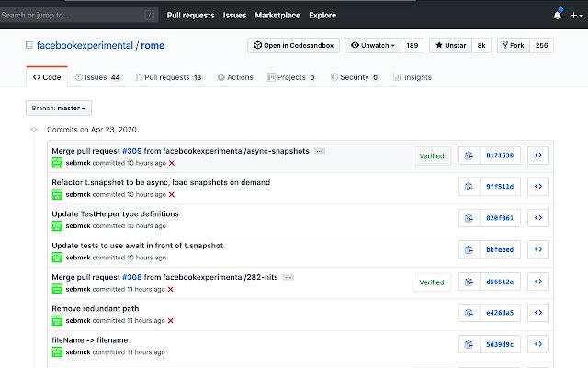
Task: Open the Actions tab
Action: [x=235, y=77]
